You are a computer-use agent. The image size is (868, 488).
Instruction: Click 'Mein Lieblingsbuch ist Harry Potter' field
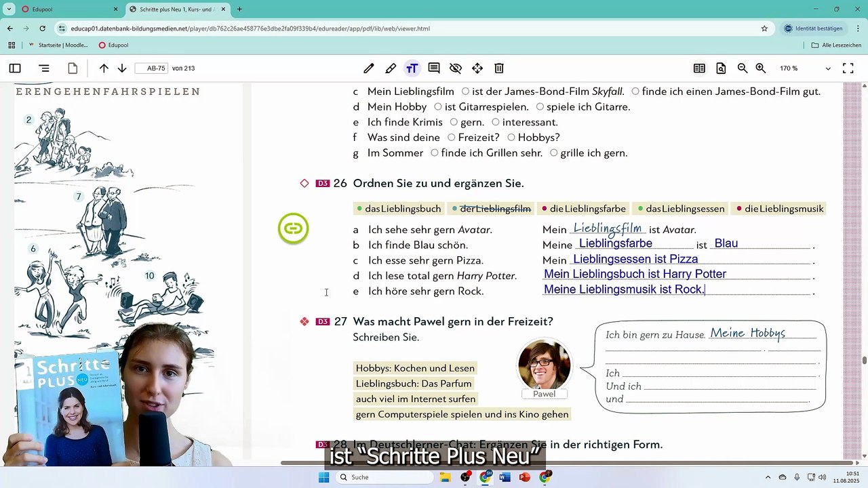pos(677,274)
